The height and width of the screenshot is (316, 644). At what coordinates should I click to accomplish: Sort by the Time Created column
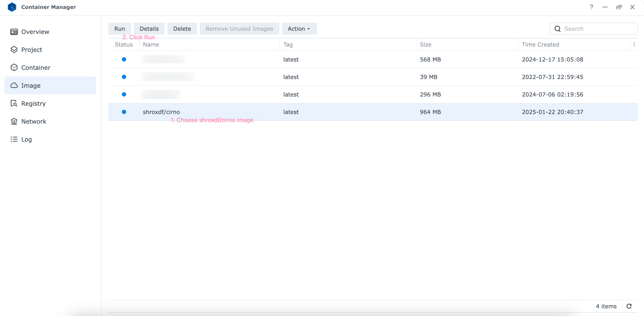[x=540, y=45]
